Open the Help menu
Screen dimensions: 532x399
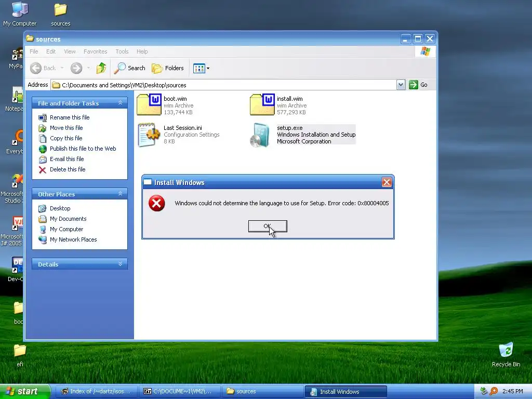pos(142,51)
